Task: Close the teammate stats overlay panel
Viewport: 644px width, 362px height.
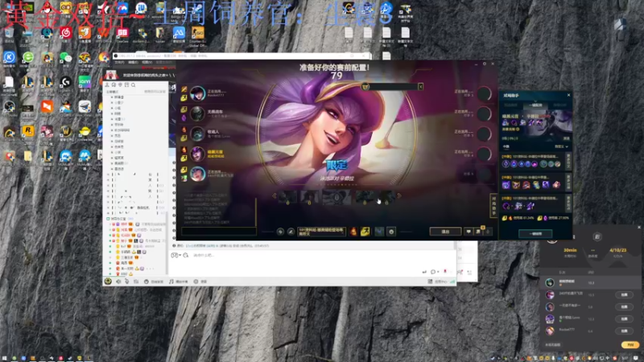Action: [638, 227]
